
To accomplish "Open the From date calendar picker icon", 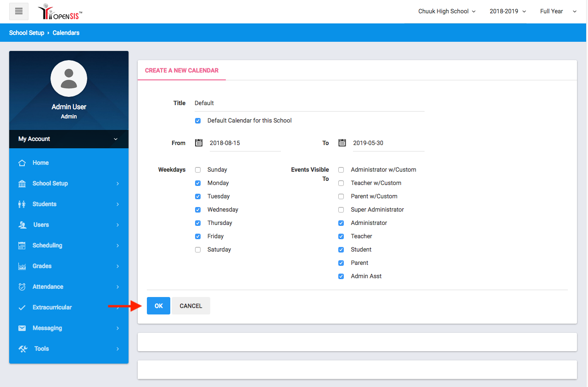I will pyautogui.click(x=199, y=143).
